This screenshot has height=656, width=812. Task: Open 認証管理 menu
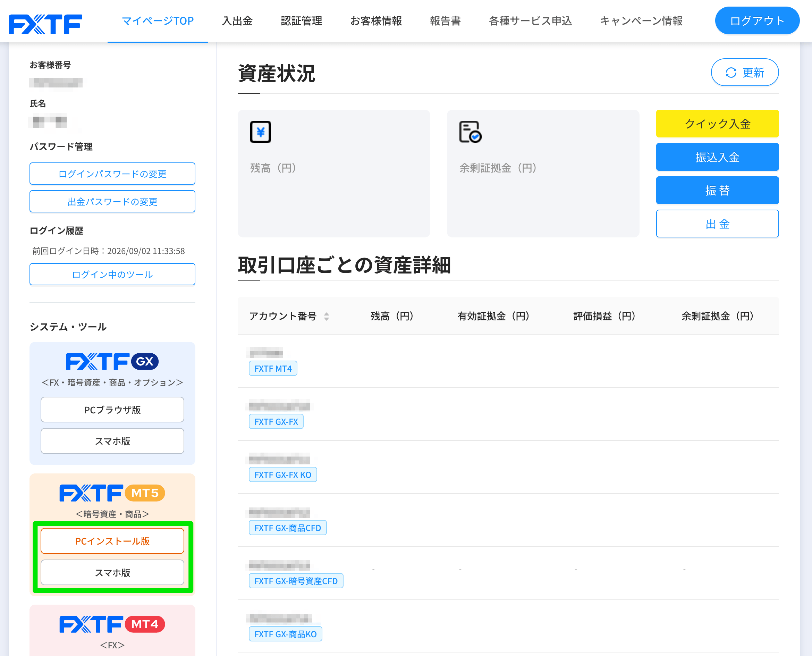click(x=302, y=21)
